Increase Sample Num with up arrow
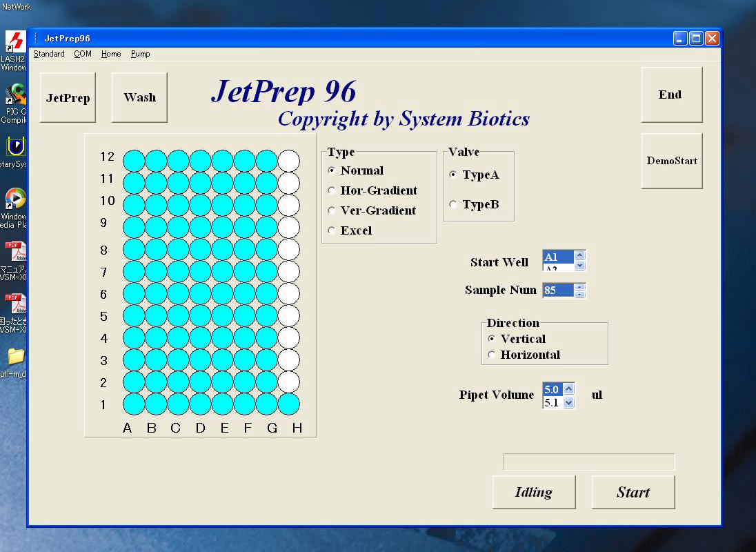756x552 pixels. (x=580, y=287)
